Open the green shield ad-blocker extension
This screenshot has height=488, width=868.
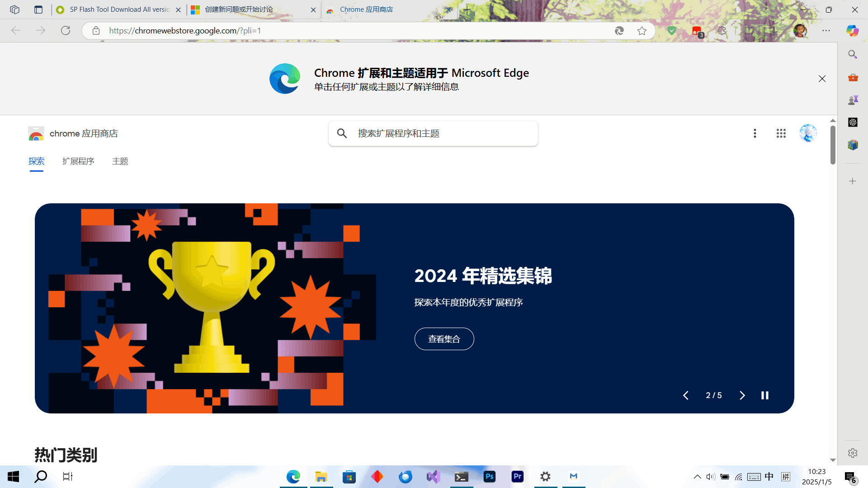[672, 31]
